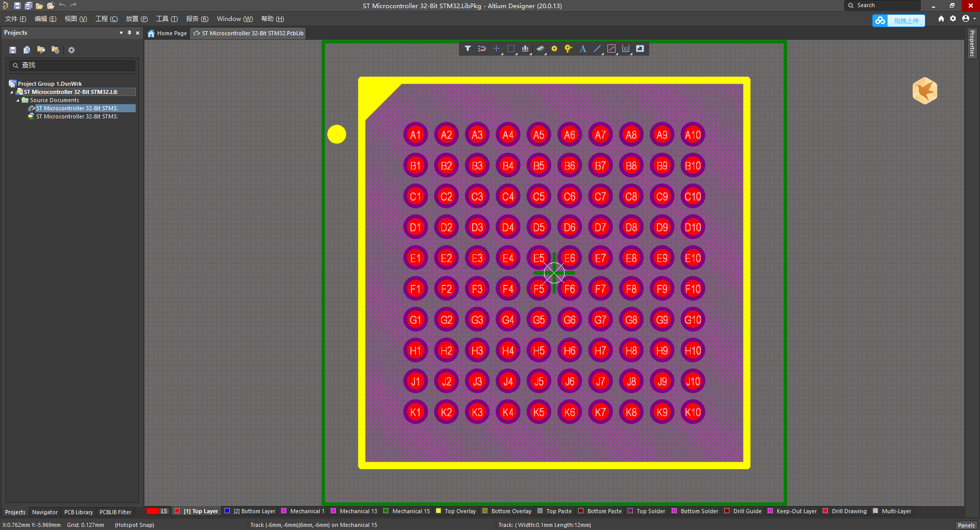The image size is (980, 530).
Task: Save the project from the Projects panel toolbar
Action: pos(13,50)
